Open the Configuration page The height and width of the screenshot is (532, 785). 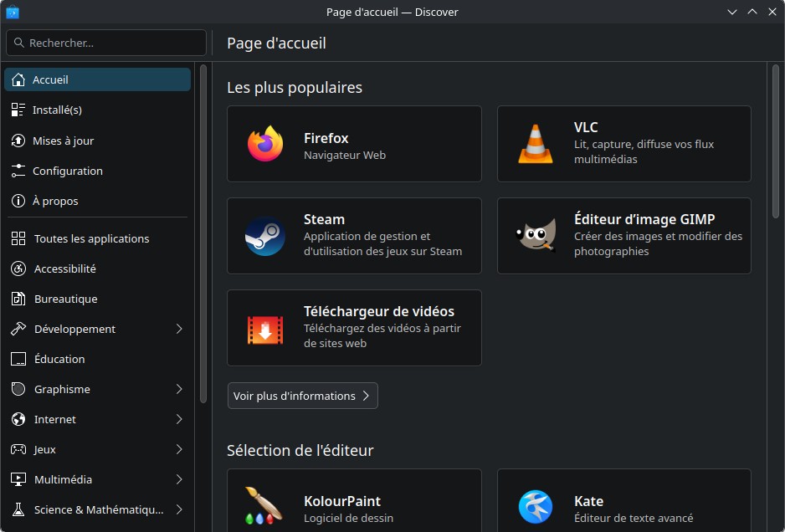click(97, 171)
